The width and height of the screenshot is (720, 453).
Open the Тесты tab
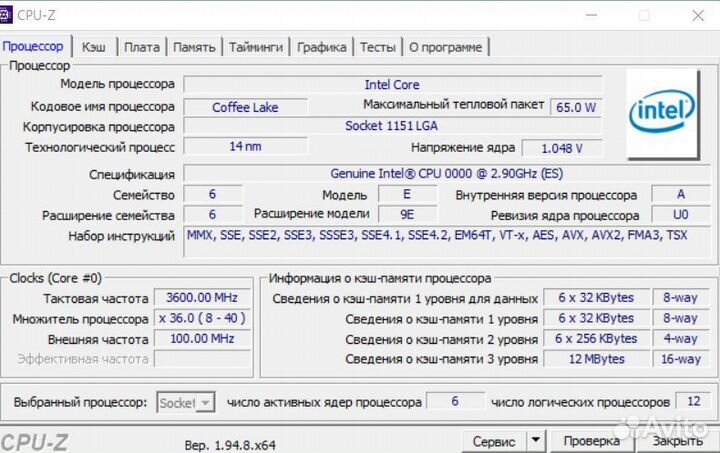pyautogui.click(x=377, y=47)
